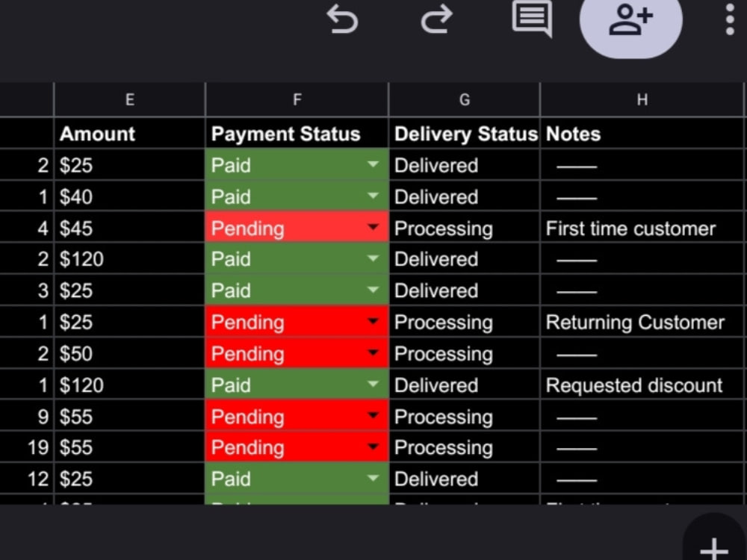Viewport: 747px width, 560px height.
Task: Undo the last edit
Action: 342,19
